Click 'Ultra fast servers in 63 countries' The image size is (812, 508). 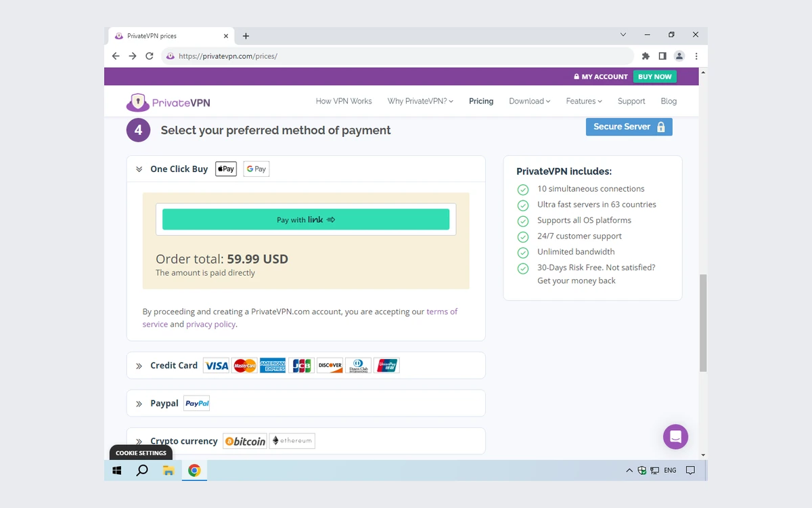pos(597,205)
